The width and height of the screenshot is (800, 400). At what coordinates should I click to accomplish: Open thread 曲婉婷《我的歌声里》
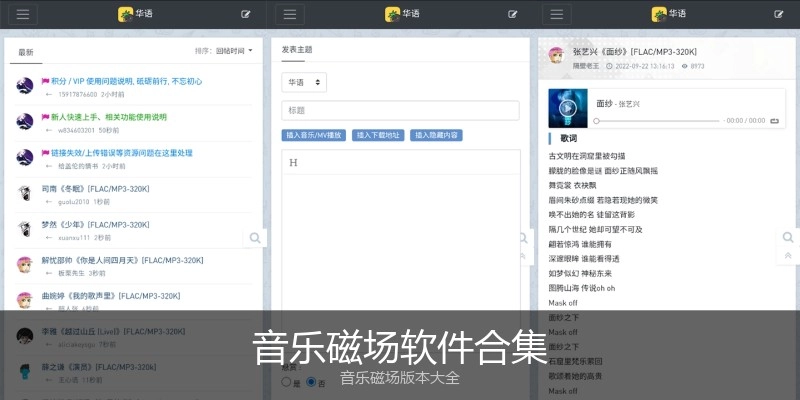point(111,296)
